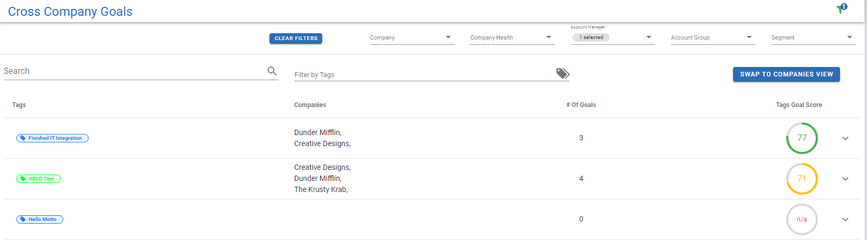Click the green ABCD Test tag chip
868x240 pixels.
click(38, 179)
